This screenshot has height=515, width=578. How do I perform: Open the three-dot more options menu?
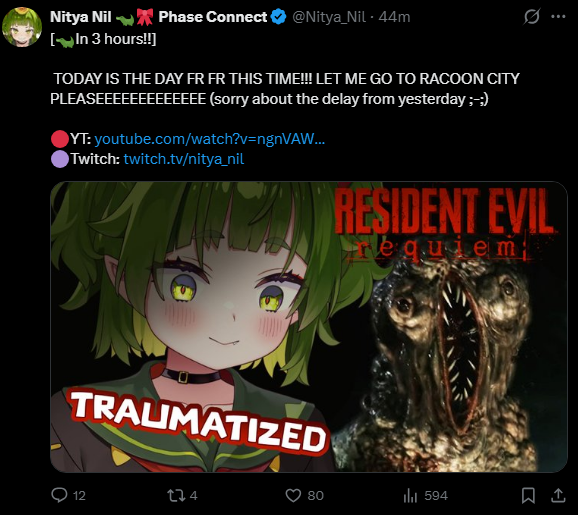tap(558, 17)
